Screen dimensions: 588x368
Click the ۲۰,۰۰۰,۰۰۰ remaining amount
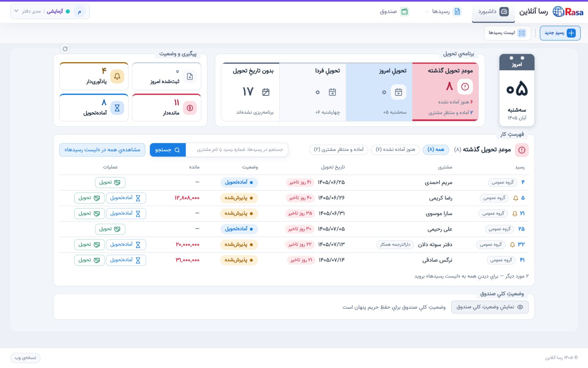pyautogui.click(x=187, y=245)
